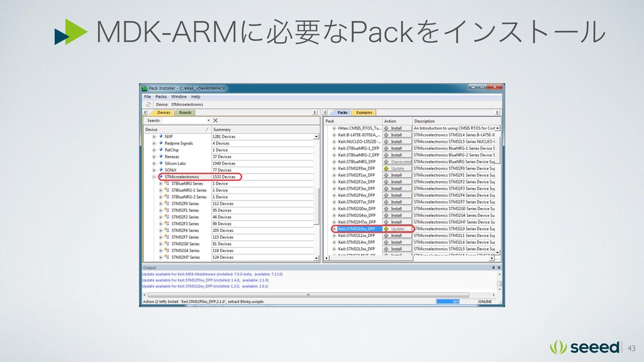Click the SONiX vendor icon
This screenshot has width=644, height=362.
[161, 170]
